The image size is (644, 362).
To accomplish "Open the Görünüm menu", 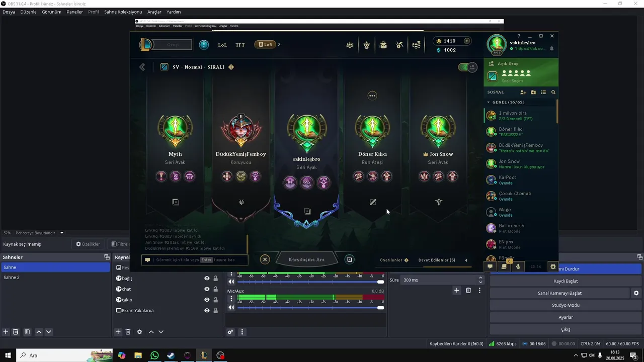I will (51, 12).
